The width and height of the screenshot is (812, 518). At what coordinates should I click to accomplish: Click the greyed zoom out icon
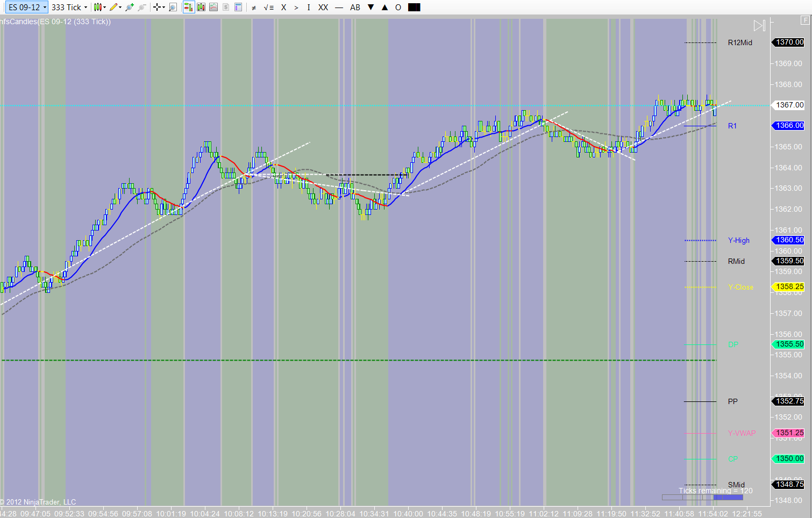[141, 8]
